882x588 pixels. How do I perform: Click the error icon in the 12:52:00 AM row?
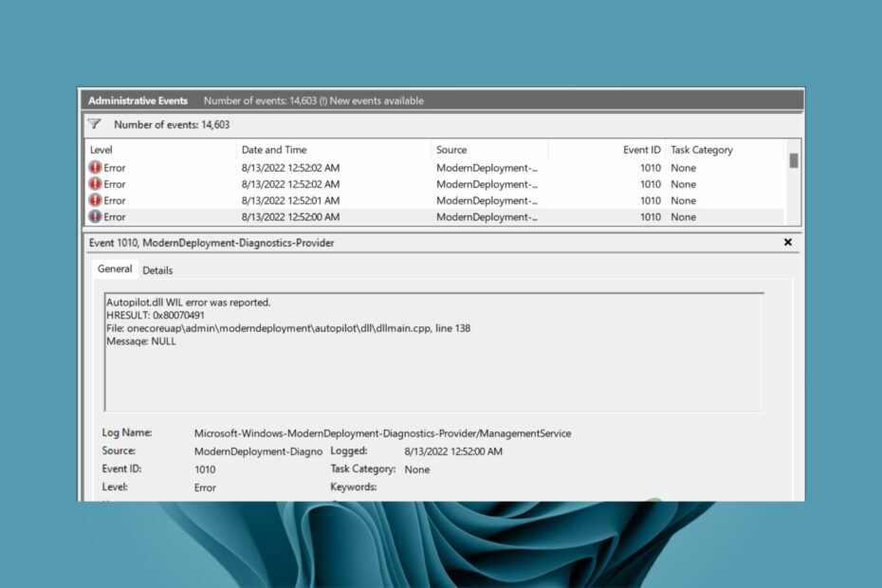95,216
